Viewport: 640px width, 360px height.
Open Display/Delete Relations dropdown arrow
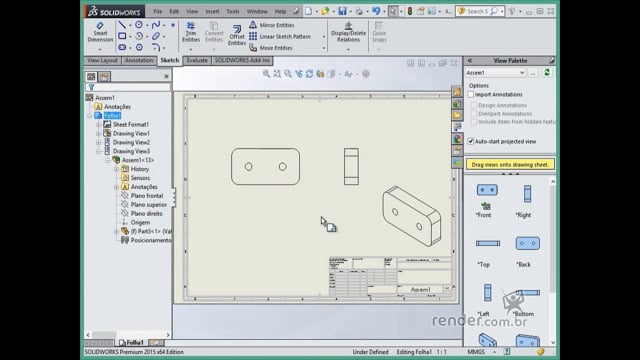(348, 49)
